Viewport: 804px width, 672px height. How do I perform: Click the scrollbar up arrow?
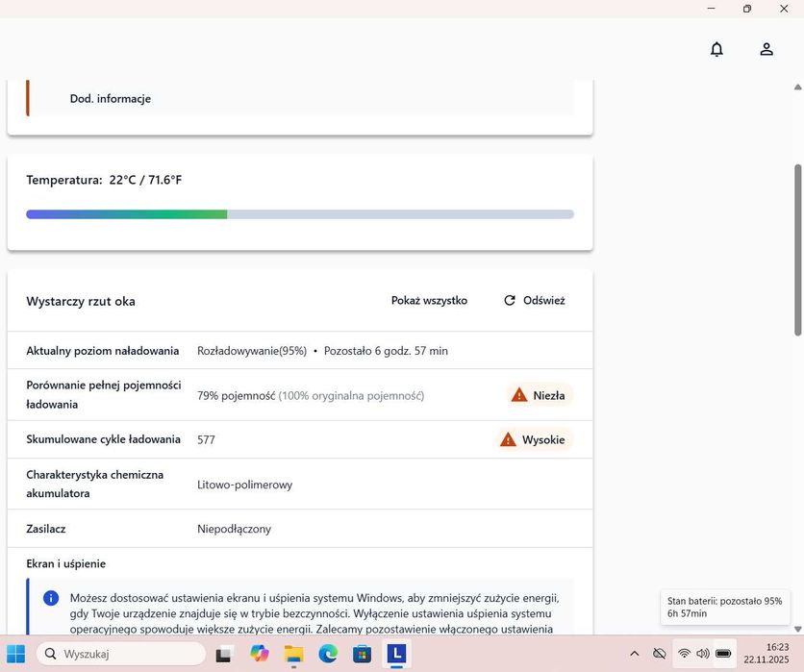pyautogui.click(x=798, y=87)
